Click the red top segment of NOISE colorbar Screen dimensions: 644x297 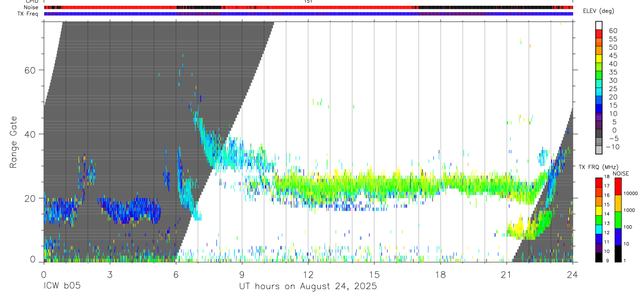click(618, 186)
